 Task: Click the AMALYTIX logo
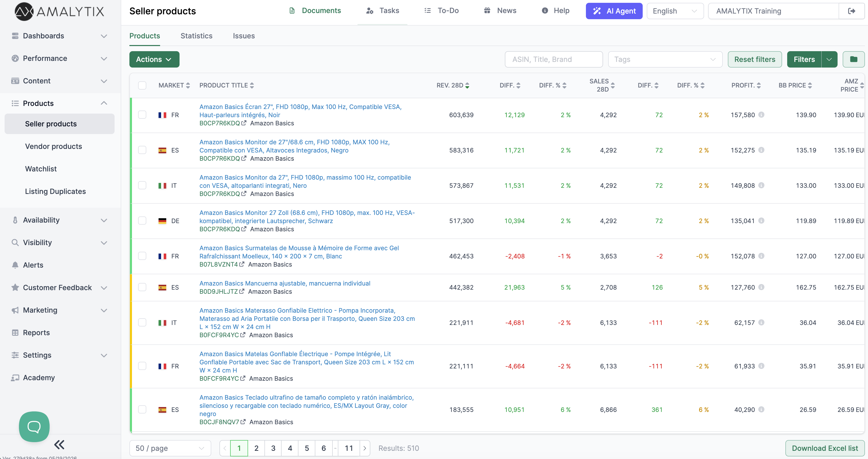point(59,12)
